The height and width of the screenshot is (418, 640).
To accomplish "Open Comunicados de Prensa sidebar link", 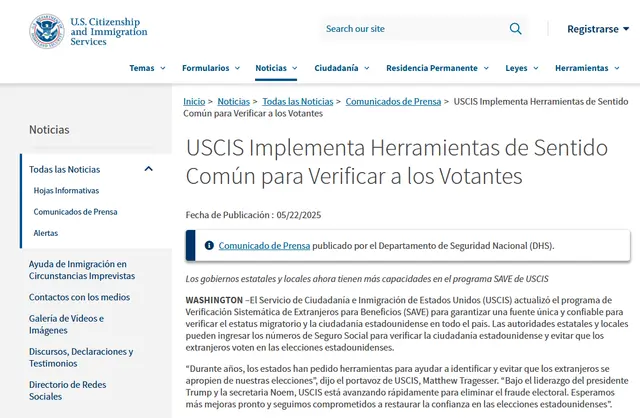I will (76, 212).
